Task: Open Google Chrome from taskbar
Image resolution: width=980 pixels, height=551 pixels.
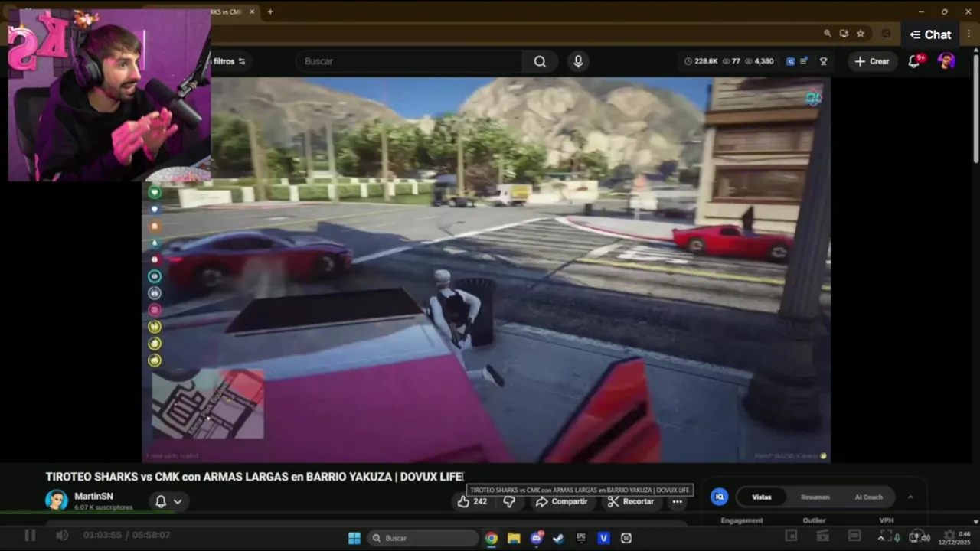Action: [x=491, y=538]
